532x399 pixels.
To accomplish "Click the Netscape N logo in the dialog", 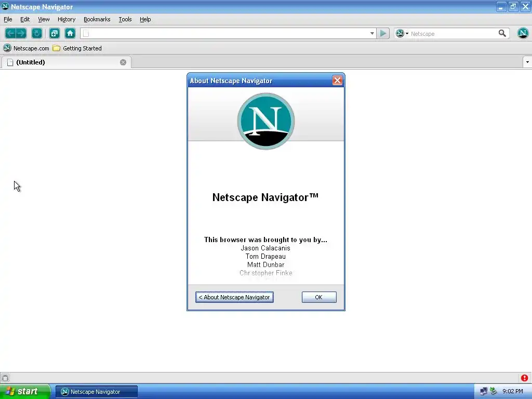I will (266, 121).
